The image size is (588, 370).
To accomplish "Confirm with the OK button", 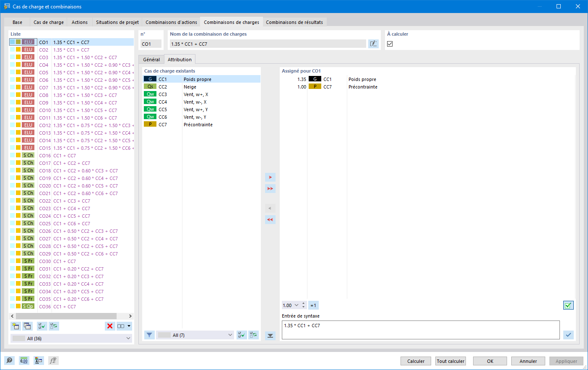I will [490, 361].
